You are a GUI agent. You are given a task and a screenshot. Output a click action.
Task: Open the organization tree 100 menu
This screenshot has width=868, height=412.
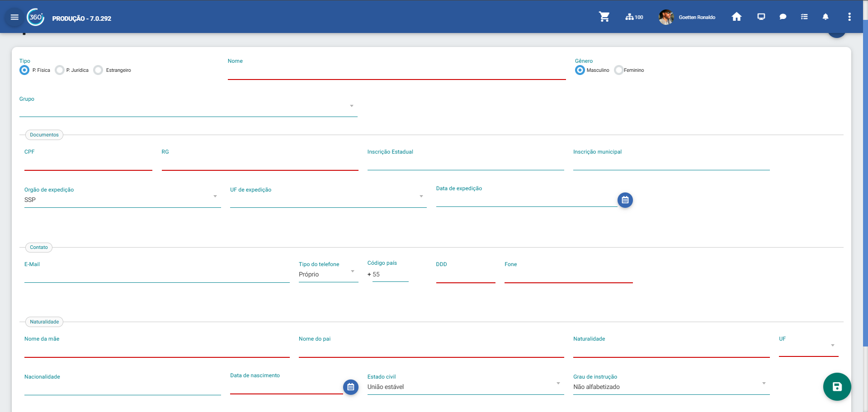pyautogui.click(x=634, y=17)
